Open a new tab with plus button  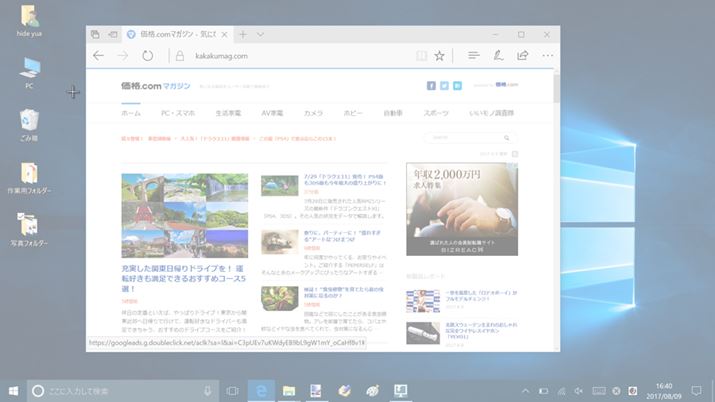(x=244, y=34)
